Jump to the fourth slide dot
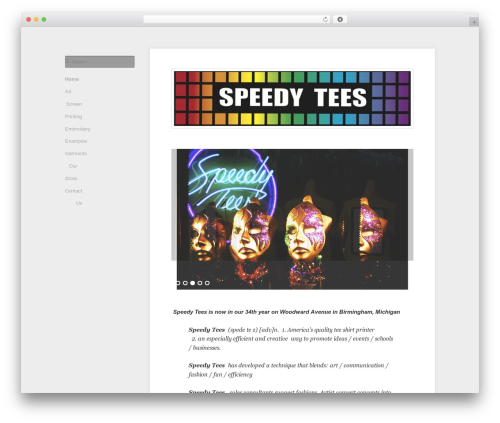The height and width of the screenshot is (423, 500). pos(200,283)
